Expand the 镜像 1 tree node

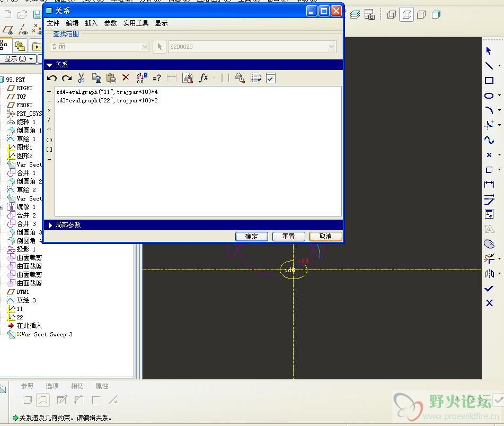point(2,207)
